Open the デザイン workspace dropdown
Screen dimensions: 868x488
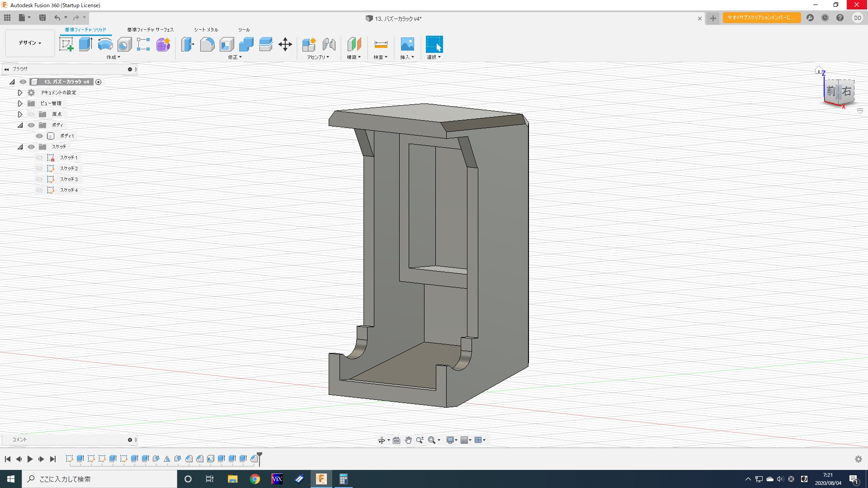pyautogui.click(x=30, y=43)
